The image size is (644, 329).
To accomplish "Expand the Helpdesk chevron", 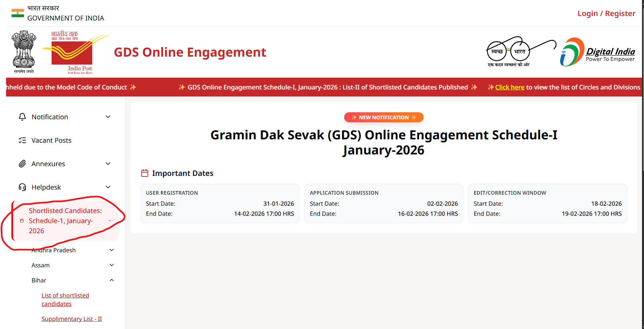I will 108,187.
